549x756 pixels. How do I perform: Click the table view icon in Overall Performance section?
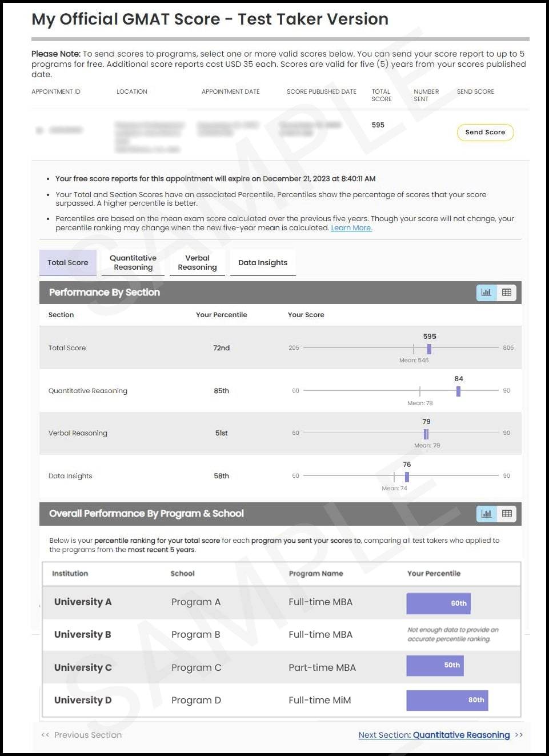[507, 513]
